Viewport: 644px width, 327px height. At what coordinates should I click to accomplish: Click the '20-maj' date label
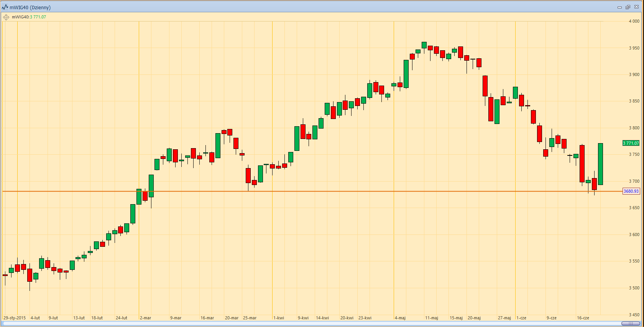(x=474, y=318)
